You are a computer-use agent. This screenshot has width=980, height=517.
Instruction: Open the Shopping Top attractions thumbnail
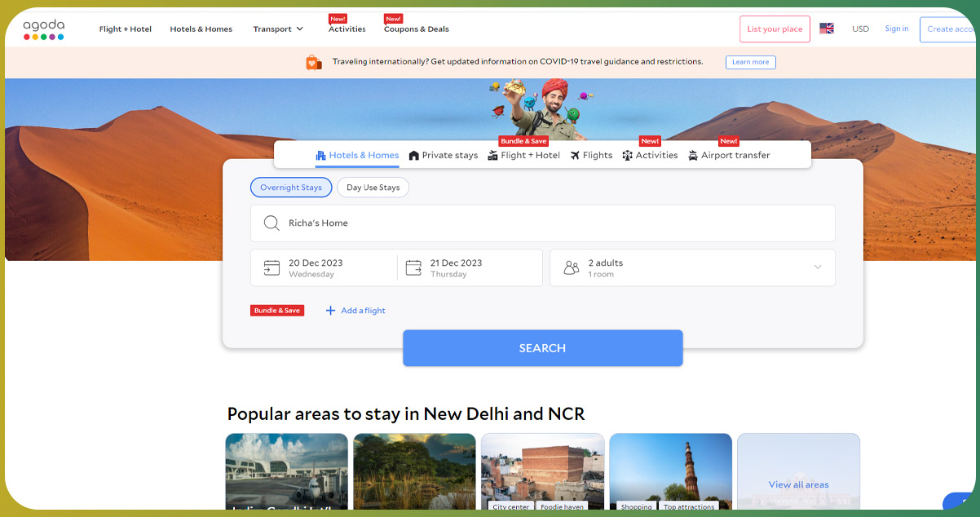tap(670, 472)
